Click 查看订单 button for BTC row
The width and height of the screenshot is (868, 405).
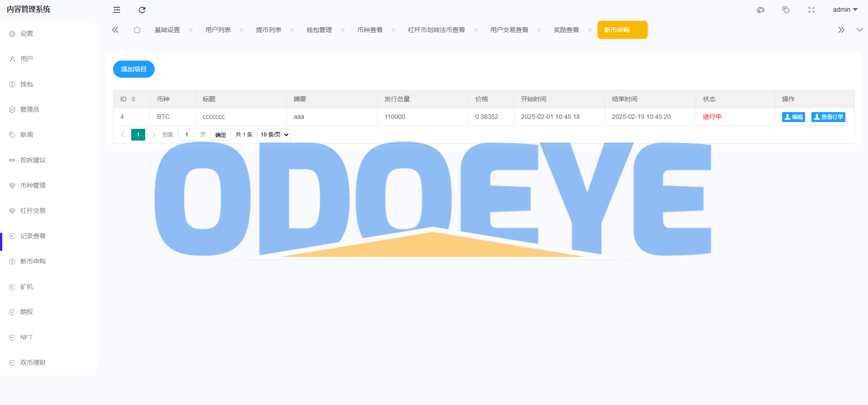828,117
